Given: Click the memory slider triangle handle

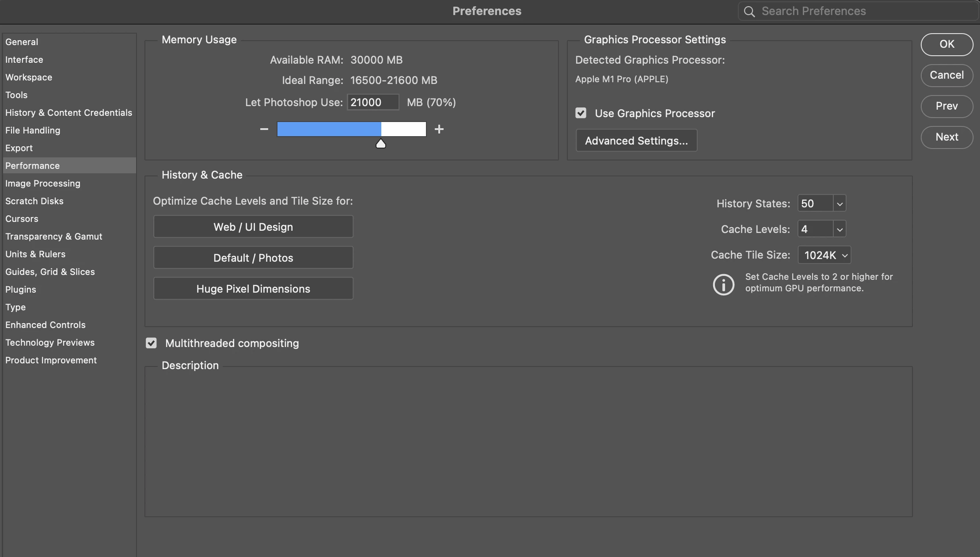Looking at the screenshot, I should pos(380,144).
